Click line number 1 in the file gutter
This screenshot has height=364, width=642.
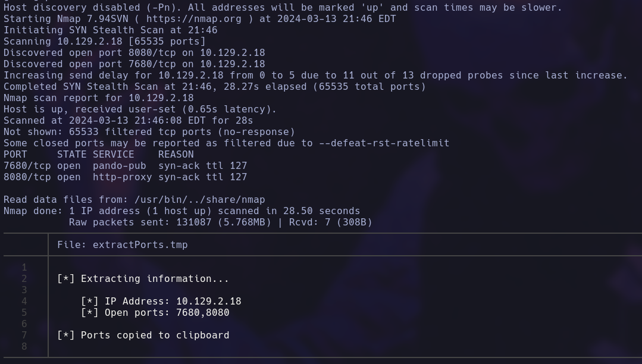coord(24,267)
